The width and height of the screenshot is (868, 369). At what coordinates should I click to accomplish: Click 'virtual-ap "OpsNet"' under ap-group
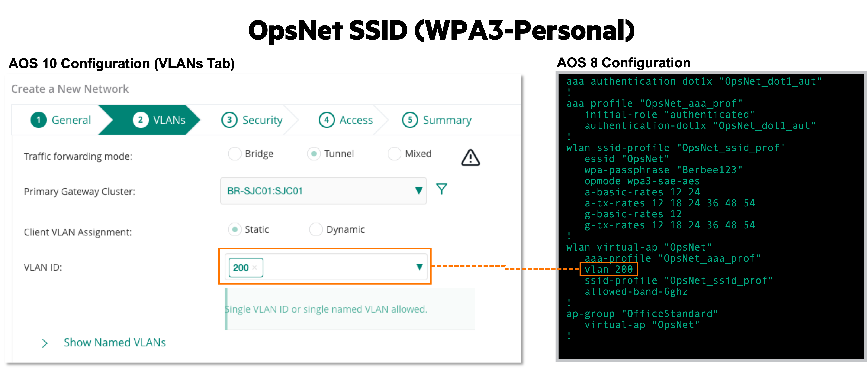[x=642, y=325]
